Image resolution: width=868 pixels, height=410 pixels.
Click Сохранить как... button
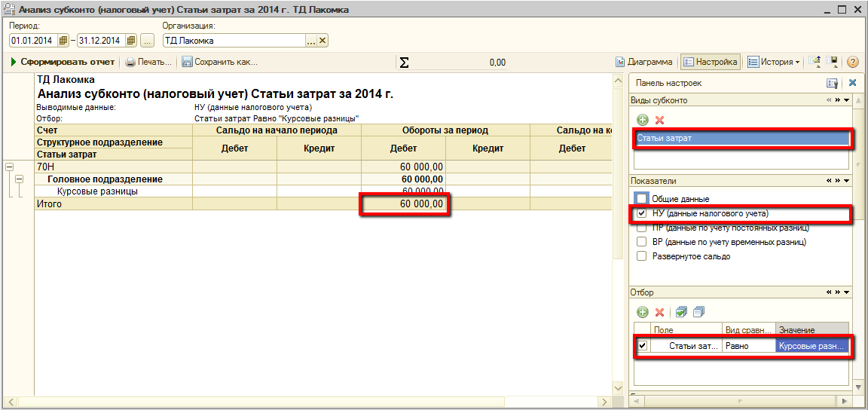click(219, 63)
